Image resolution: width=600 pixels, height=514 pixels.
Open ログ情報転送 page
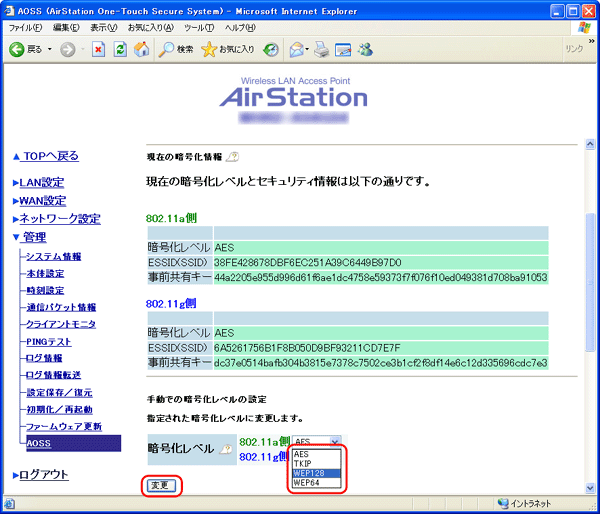[x=53, y=375]
